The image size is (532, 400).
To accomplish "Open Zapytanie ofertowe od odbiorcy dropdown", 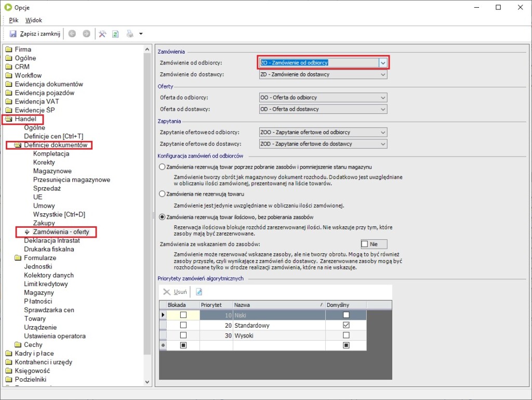I will click(383, 132).
